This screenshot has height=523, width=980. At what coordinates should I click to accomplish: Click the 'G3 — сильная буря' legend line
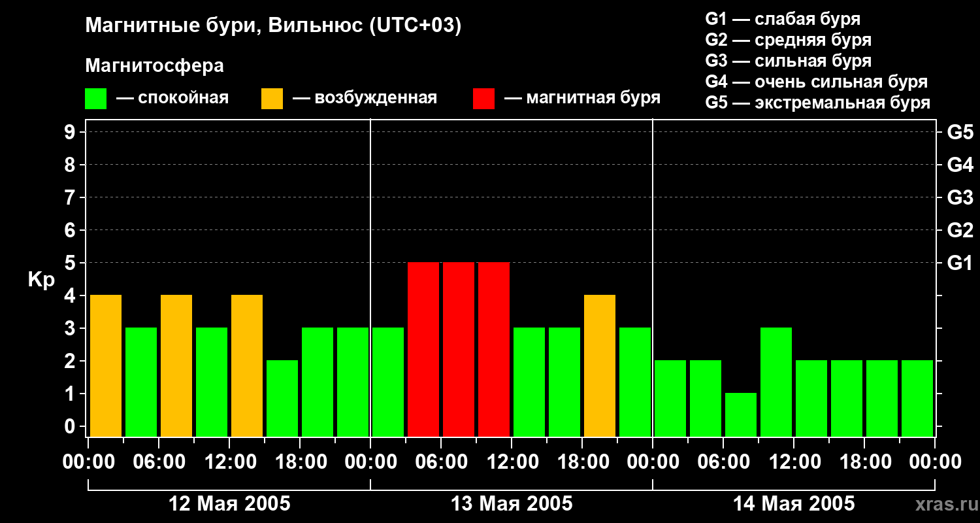tap(788, 60)
